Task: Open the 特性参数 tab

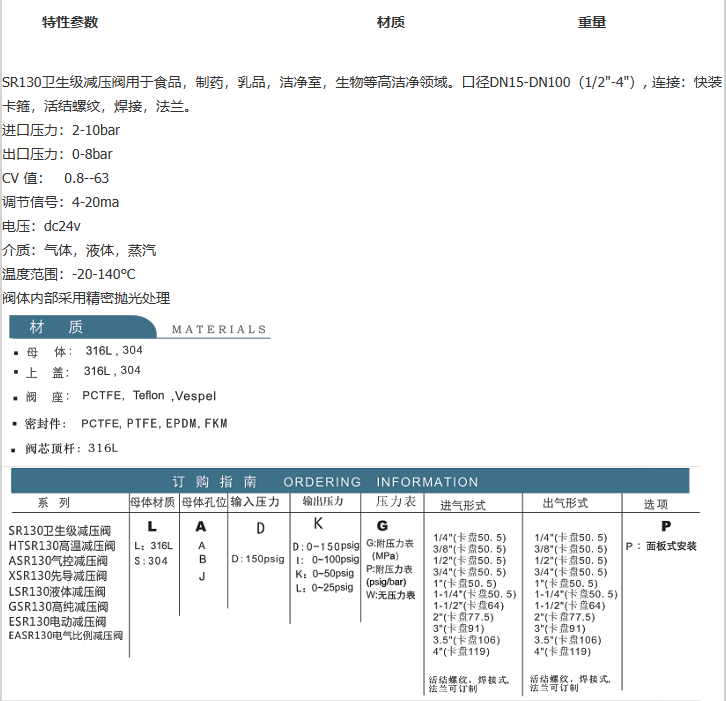Action: pyautogui.click(x=70, y=22)
